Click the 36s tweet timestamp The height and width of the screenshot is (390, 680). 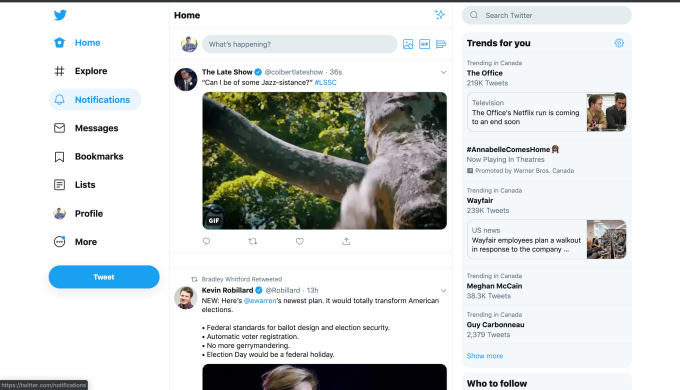click(x=336, y=72)
